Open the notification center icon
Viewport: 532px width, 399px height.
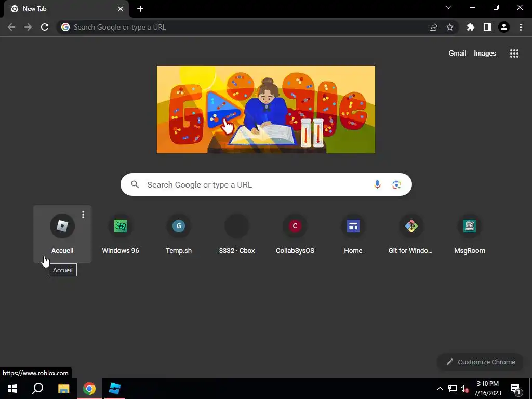coord(515,389)
